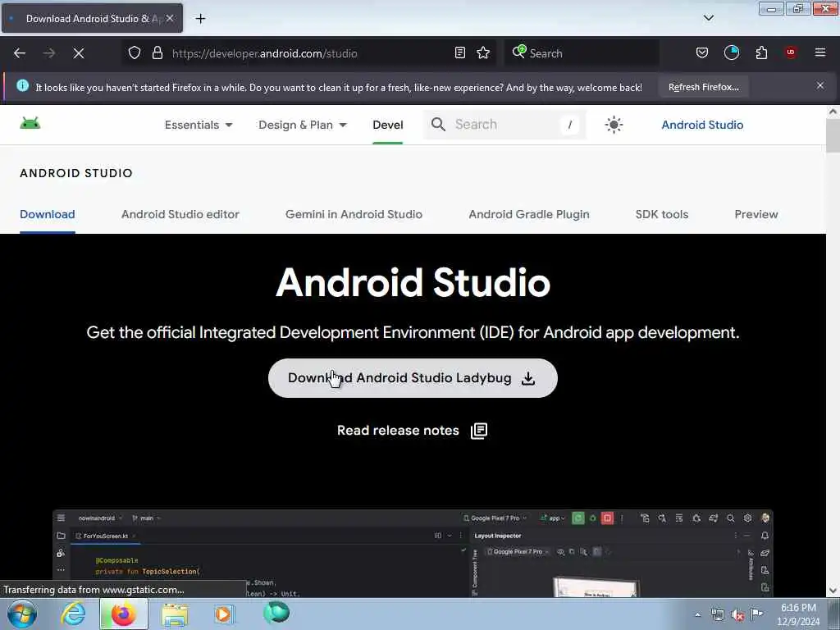The image size is (840, 630).
Task: Click the muted volume tray icon
Action: pos(737,615)
